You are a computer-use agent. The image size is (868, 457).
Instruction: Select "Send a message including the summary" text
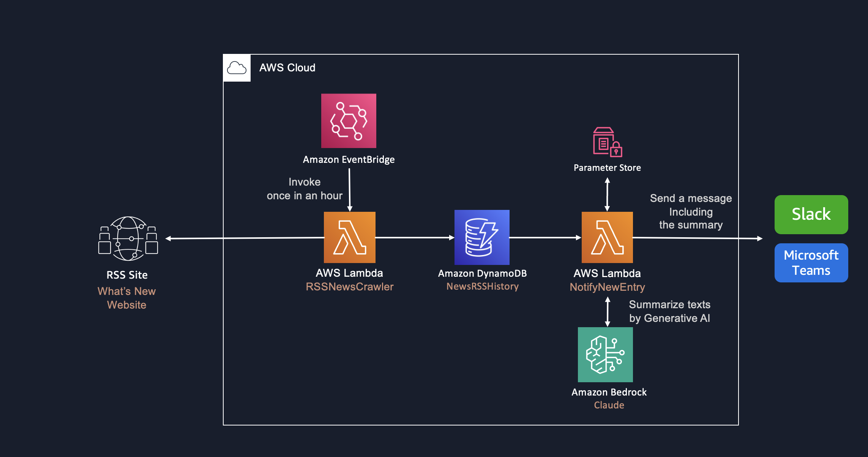[691, 211]
